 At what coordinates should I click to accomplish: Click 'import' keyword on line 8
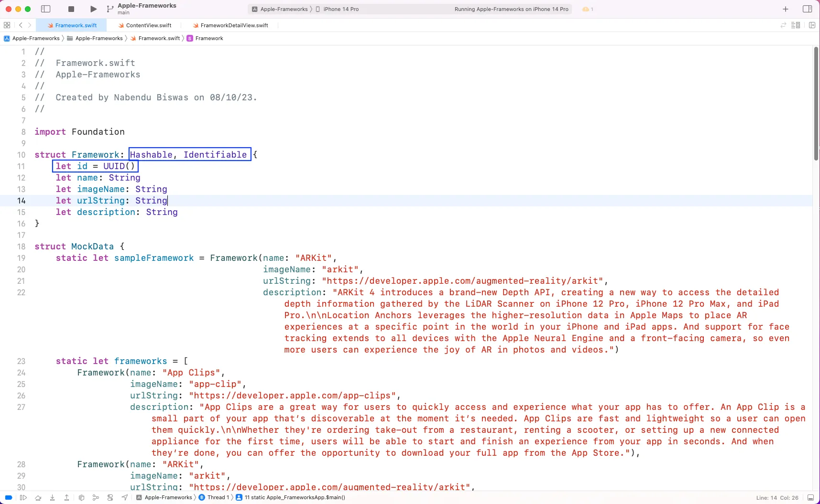coord(50,132)
